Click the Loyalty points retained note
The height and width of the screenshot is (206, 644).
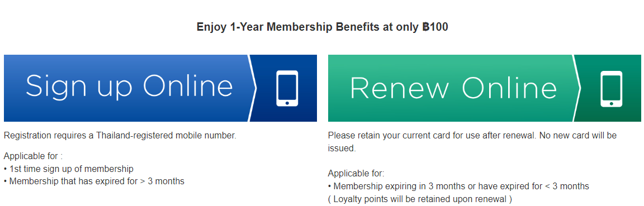[420, 199]
